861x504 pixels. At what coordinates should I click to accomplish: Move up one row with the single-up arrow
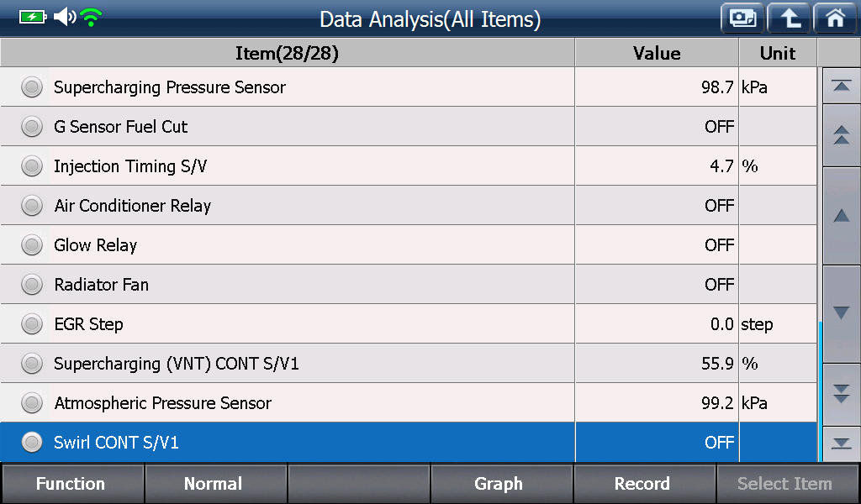click(841, 216)
